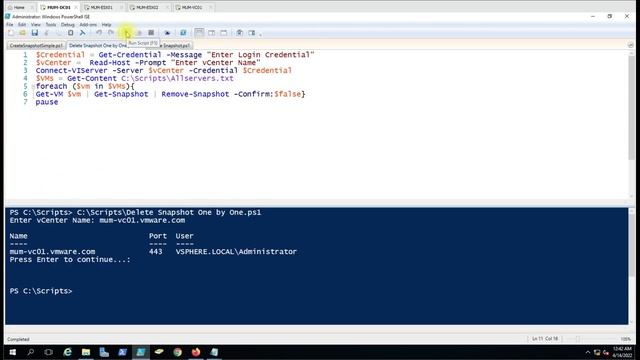Click the Cut scissors icon
The width and height of the screenshot is (640, 360).
pos(47,33)
